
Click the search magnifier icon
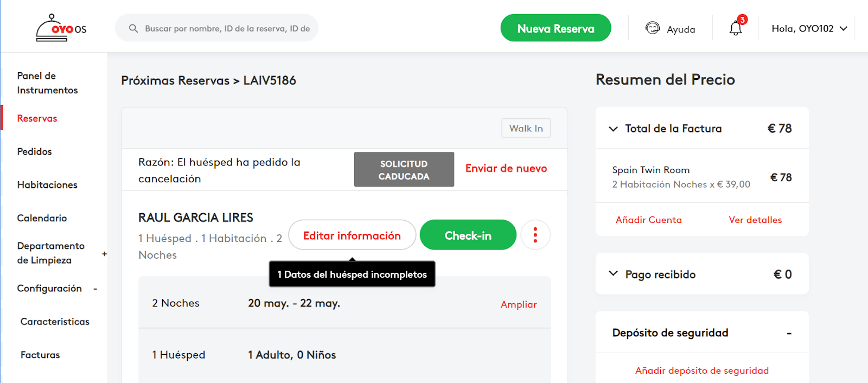[x=133, y=28]
